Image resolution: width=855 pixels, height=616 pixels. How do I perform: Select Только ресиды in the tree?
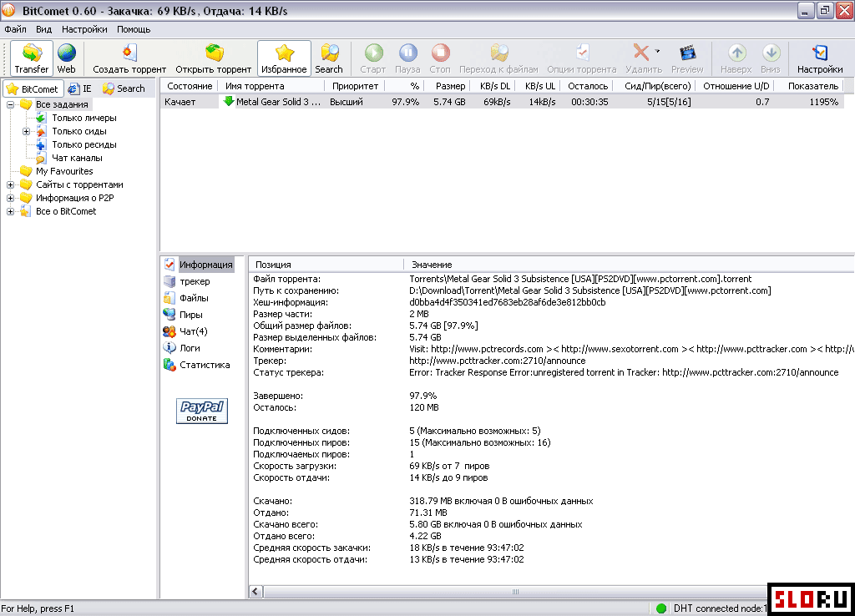[x=84, y=144]
